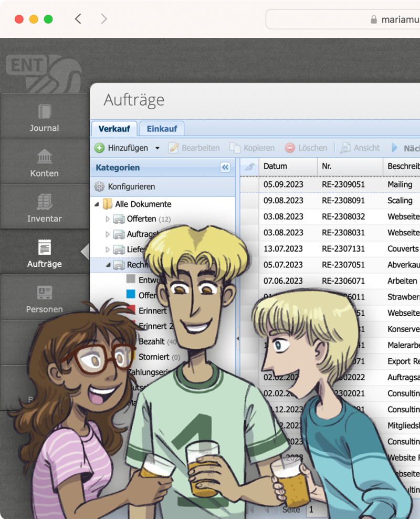
Task: Expand the Offerten tree folder
Action: click(x=108, y=219)
